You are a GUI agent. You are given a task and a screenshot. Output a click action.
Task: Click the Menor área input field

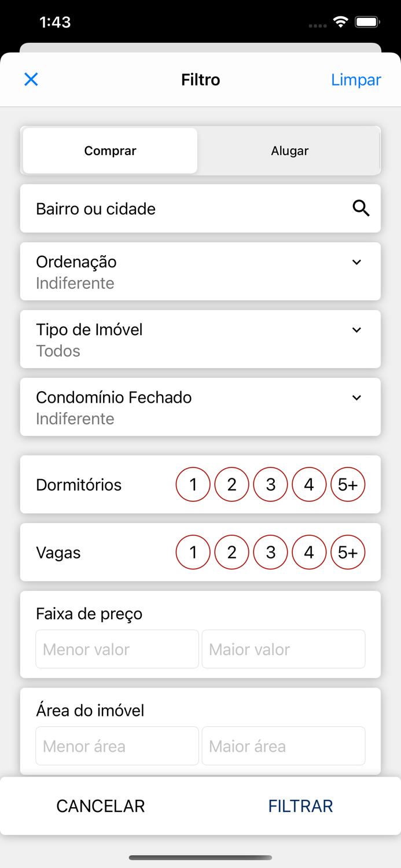point(117,746)
